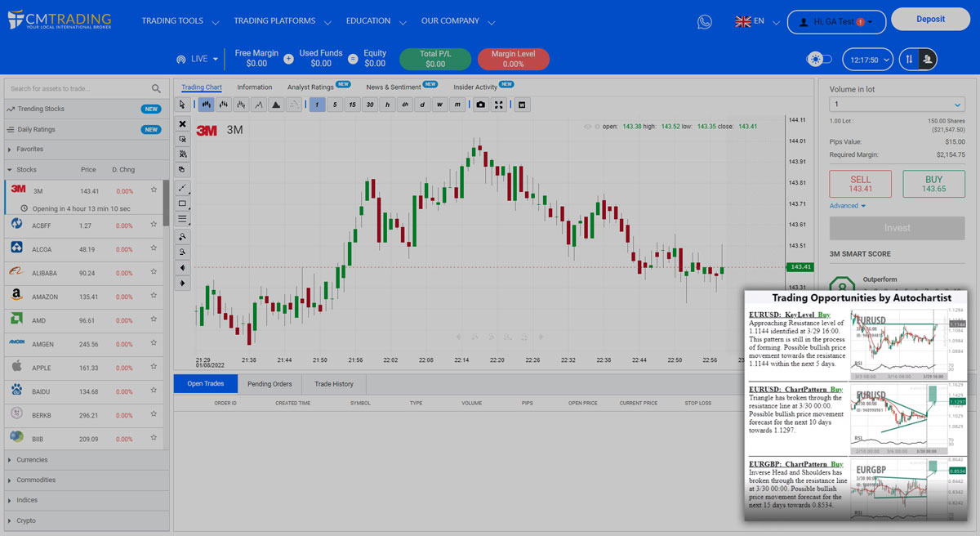The image size is (980, 536).
Task: Open the 'Hi, GA Test' account dropdown
Action: pyautogui.click(x=836, y=22)
